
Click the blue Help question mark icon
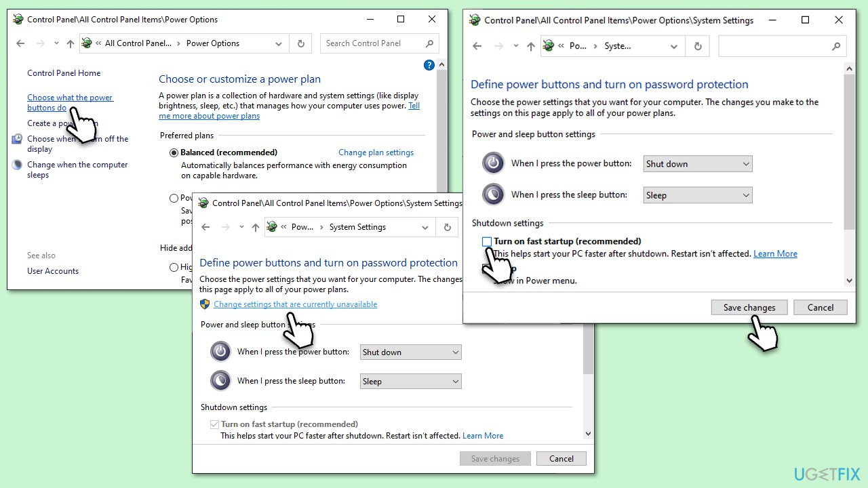pyautogui.click(x=429, y=64)
